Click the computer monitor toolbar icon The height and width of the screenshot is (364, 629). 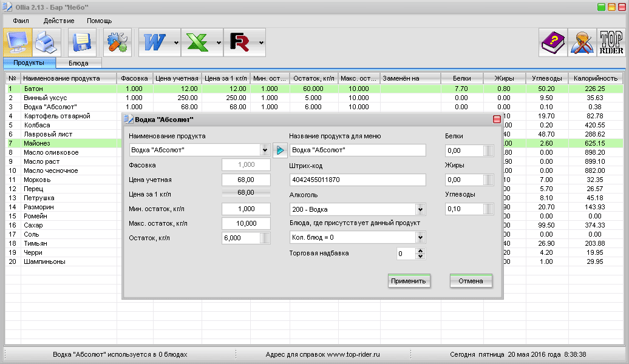18,43
